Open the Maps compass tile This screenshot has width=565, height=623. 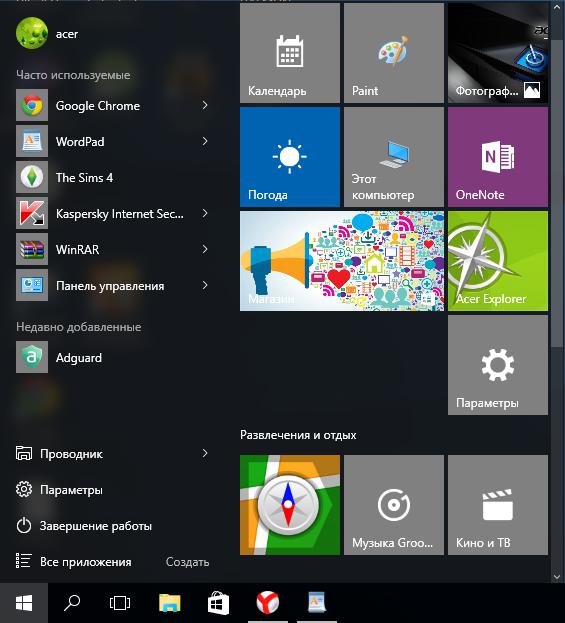[x=290, y=505]
